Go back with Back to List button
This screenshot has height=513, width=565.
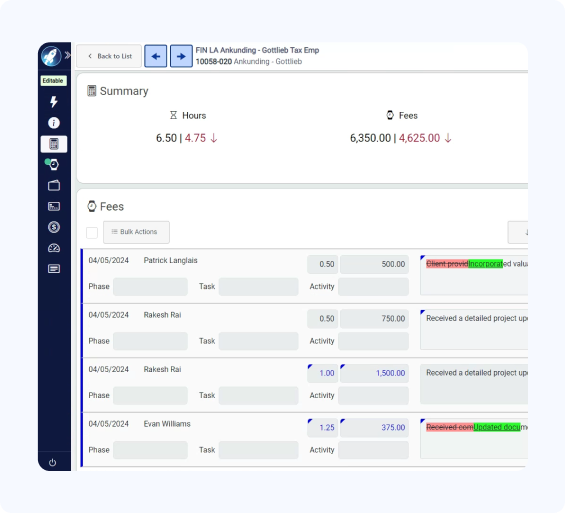109,56
